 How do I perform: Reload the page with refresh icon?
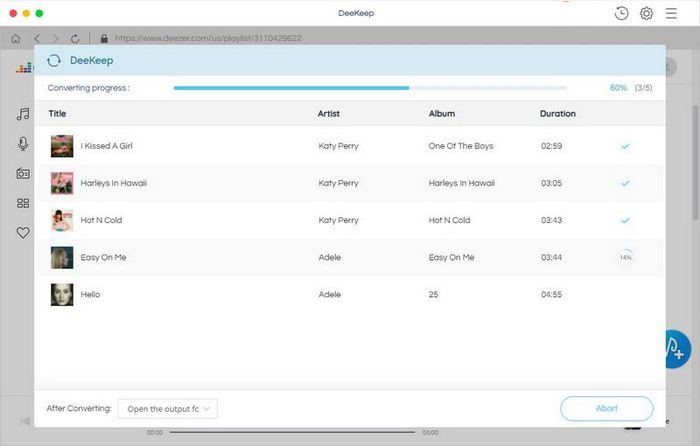click(x=75, y=39)
